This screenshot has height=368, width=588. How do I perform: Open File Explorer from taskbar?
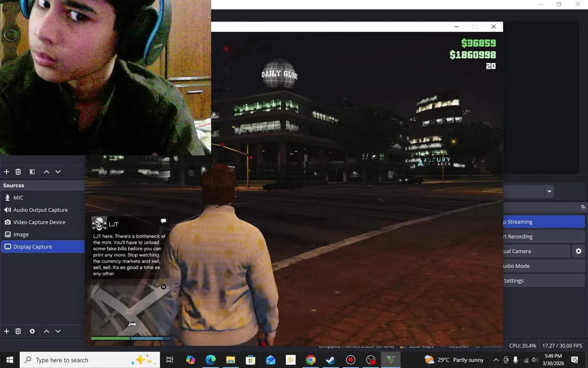point(230,360)
